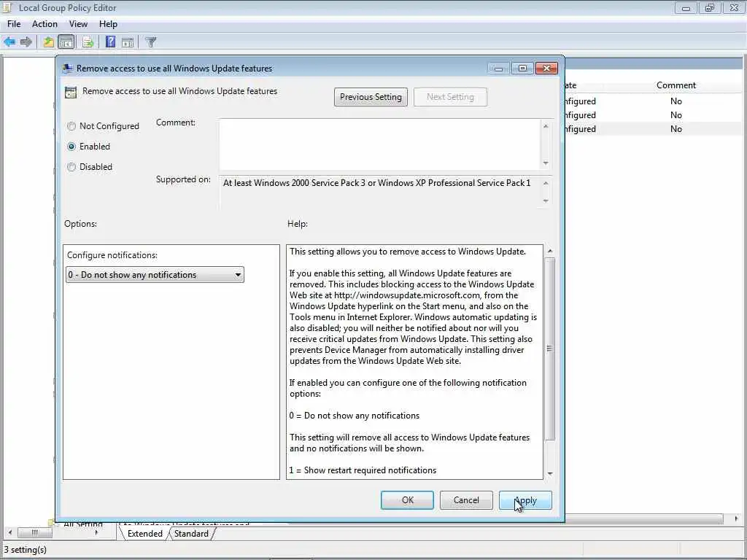This screenshot has width=747, height=560.
Task: Click the policy icon beside dialog heading
Action: (71, 93)
